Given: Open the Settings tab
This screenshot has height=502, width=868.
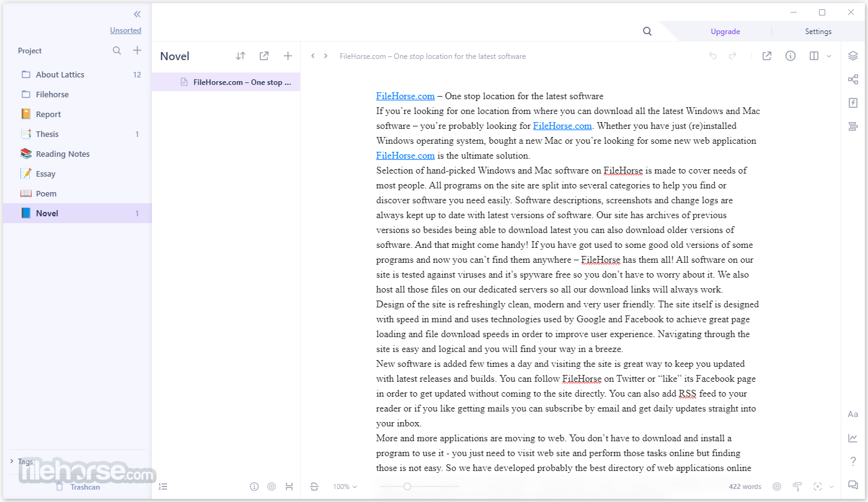Looking at the screenshot, I should click(818, 32).
